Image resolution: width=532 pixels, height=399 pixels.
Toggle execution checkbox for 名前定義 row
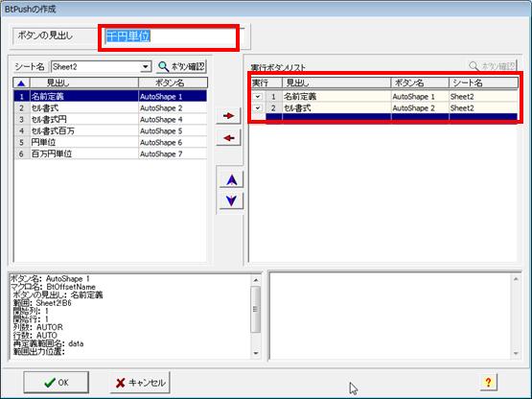point(258,97)
